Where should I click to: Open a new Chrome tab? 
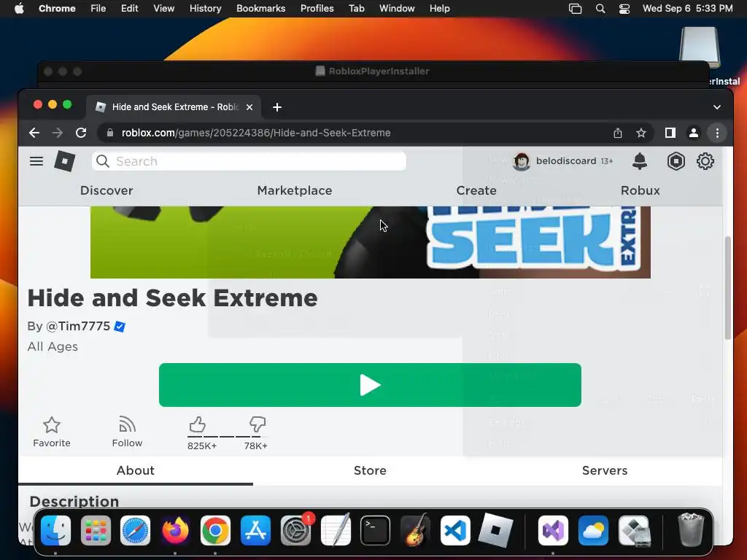[276, 107]
